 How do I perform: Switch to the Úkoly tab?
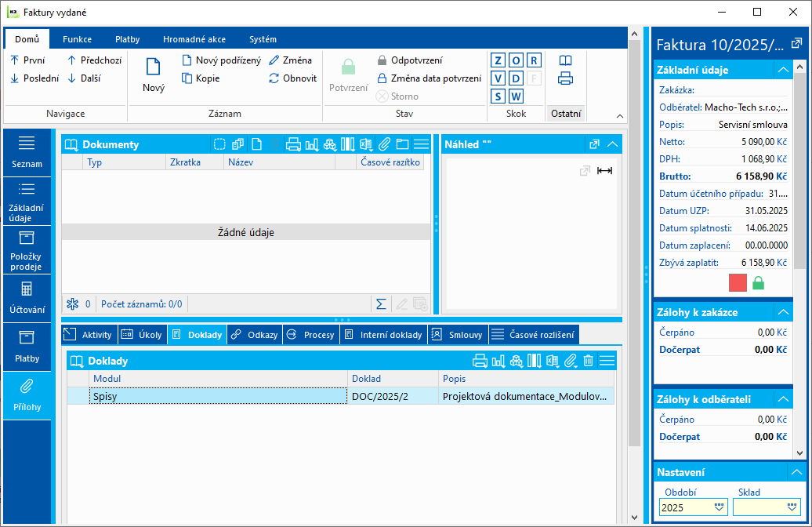pyautogui.click(x=143, y=335)
